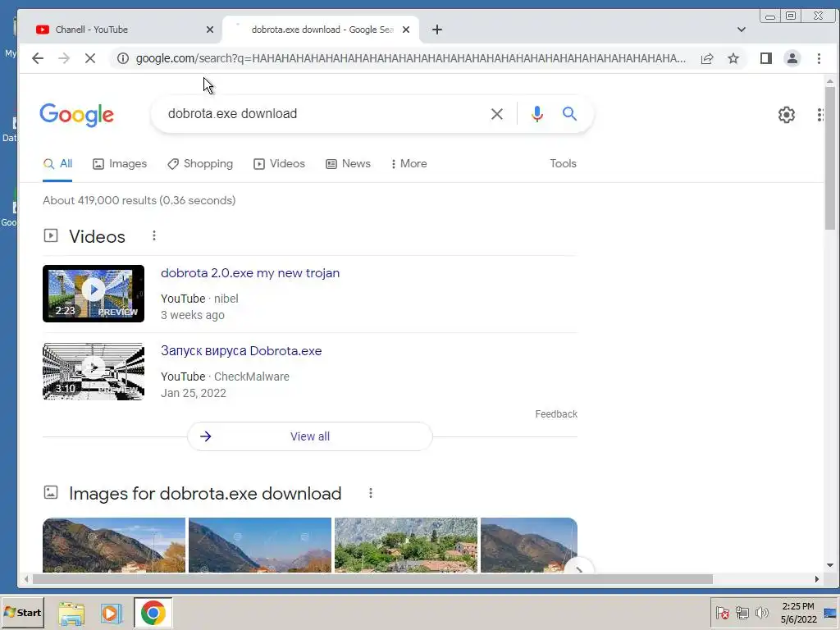Stop loading the page

tap(90, 58)
